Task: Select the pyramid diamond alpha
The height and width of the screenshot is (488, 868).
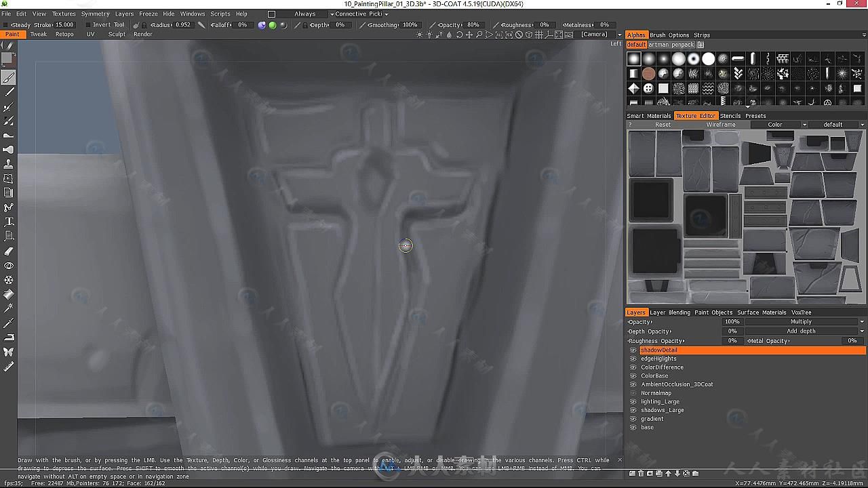Action: pyautogui.click(x=634, y=88)
